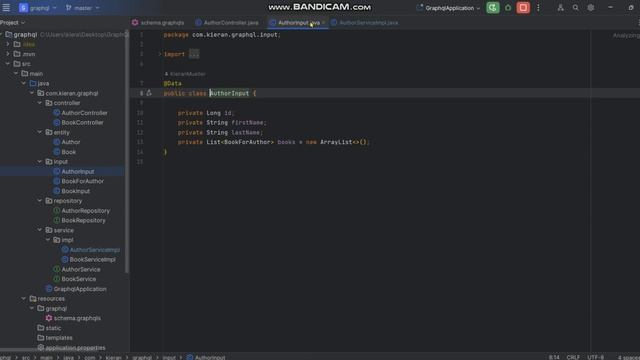
Task: Open search everywhere magnifier
Action: pos(576,8)
